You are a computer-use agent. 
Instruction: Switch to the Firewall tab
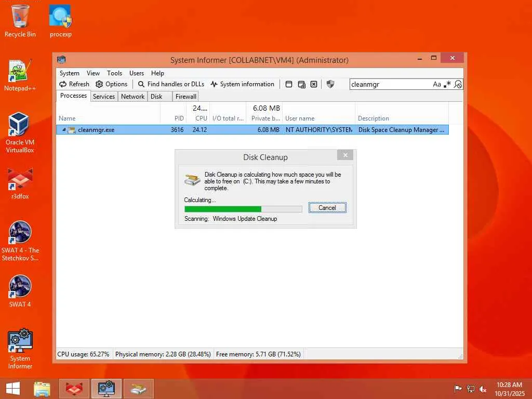185,97
